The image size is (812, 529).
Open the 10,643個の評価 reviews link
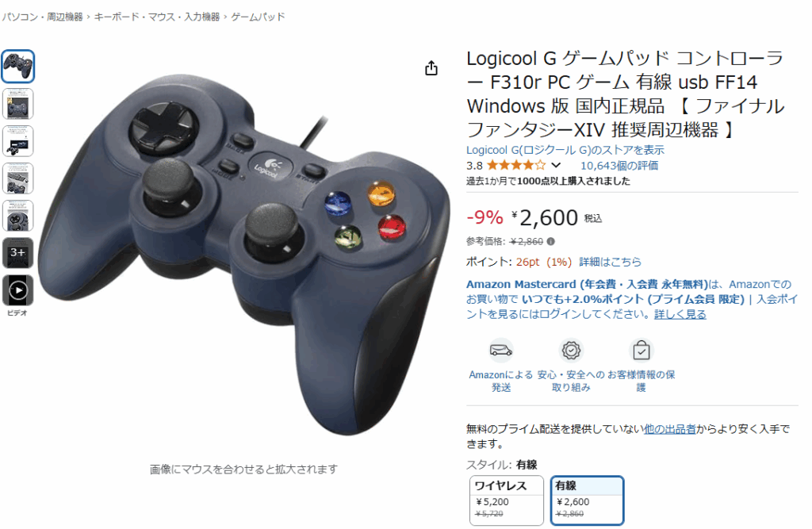619,166
